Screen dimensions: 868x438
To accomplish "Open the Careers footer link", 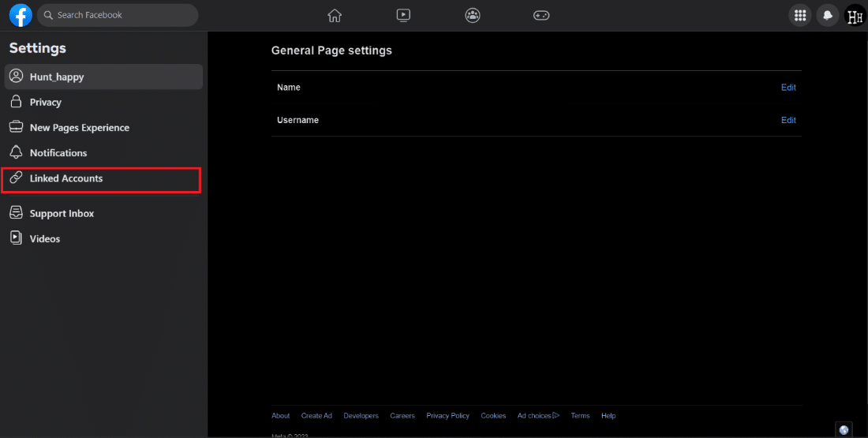I will click(402, 416).
